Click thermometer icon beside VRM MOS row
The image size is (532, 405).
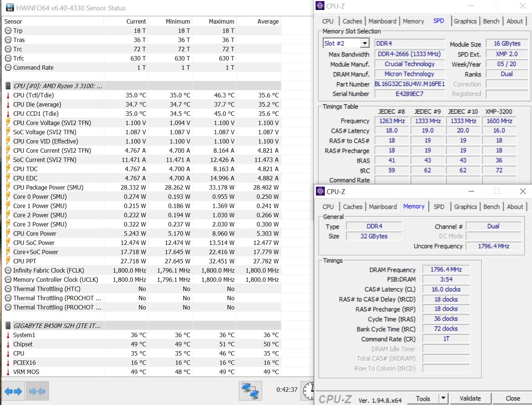[8, 372]
